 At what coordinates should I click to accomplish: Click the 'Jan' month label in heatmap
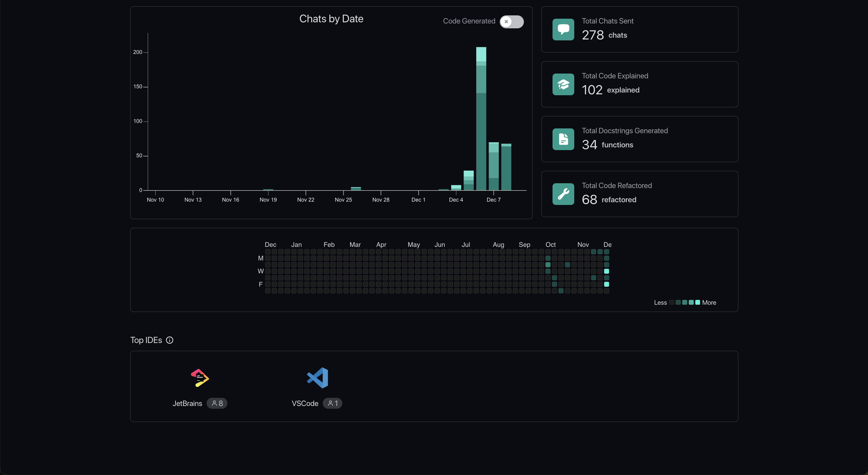[x=296, y=245]
